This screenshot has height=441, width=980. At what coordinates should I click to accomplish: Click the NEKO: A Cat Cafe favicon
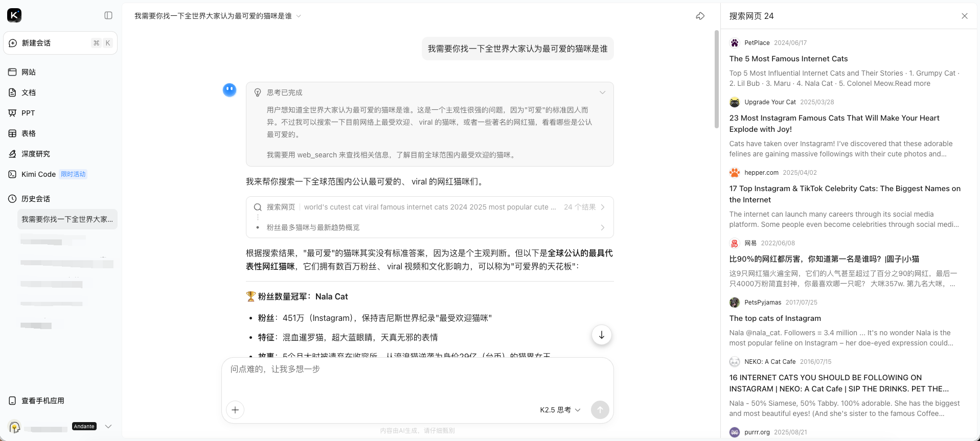[735, 362]
